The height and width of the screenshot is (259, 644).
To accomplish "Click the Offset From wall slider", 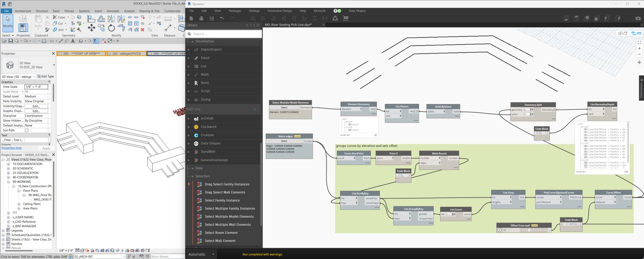I will (x=529, y=230).
